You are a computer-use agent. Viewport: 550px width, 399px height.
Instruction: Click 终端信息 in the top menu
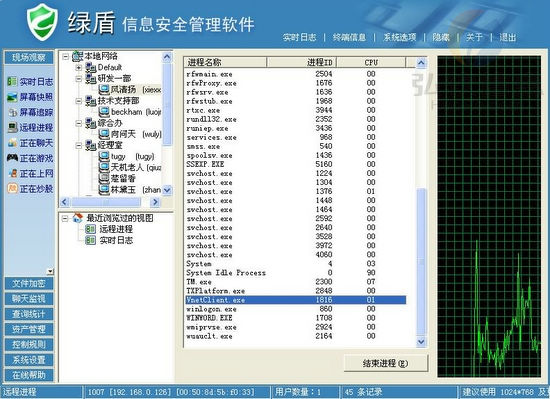click(x=349, y=37)
